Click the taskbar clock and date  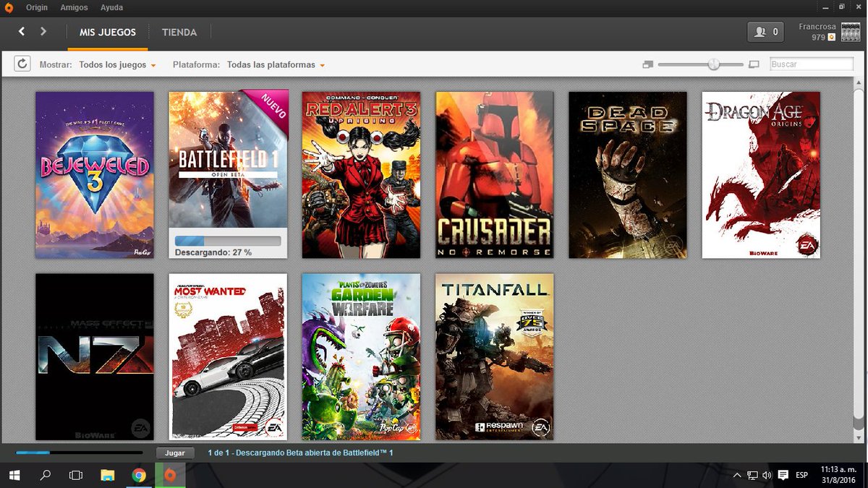click(838, 475)
